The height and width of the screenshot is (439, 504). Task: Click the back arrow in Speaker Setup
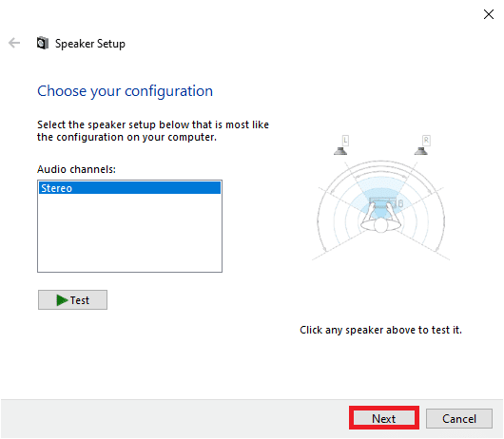[x=14, y=43]
